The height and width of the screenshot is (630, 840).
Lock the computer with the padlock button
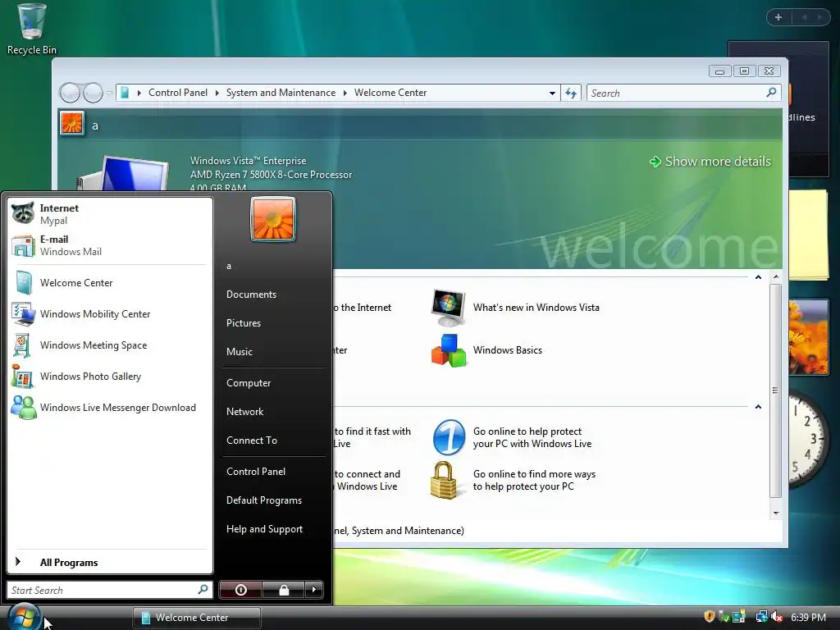(283, 590)
